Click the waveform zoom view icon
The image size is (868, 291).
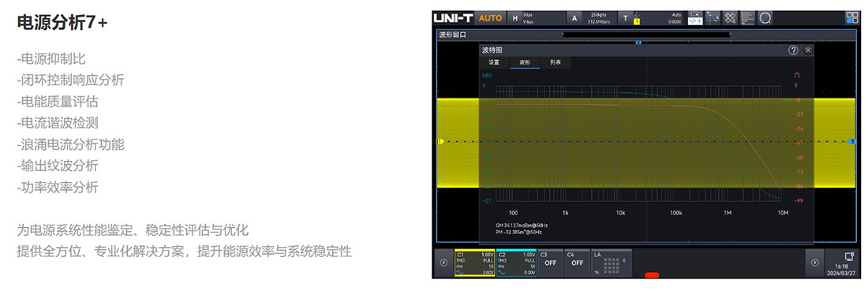(x=694, y=18)
